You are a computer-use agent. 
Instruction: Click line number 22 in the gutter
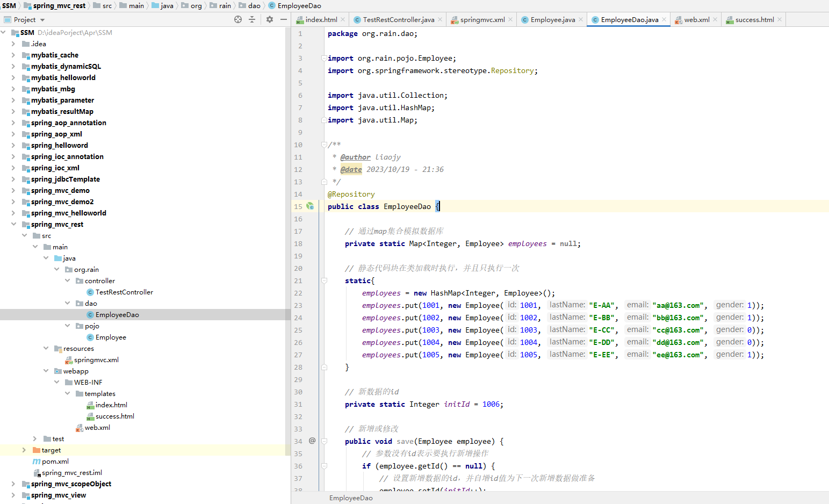[x=298, y=293]
